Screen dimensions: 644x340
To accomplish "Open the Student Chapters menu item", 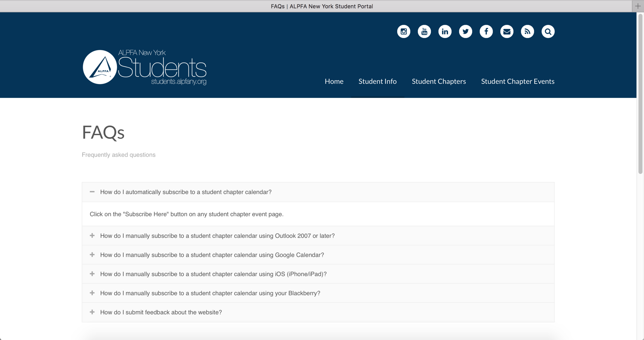I will tap(439, 81).
